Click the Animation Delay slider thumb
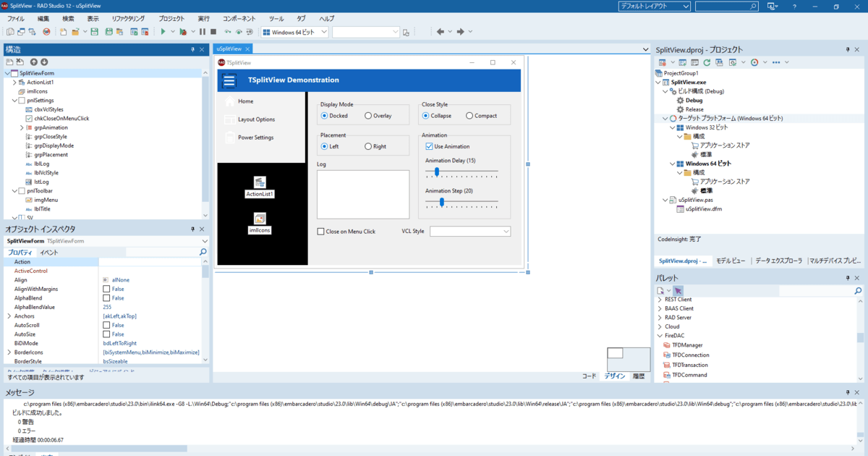 (x=437, y=172)
